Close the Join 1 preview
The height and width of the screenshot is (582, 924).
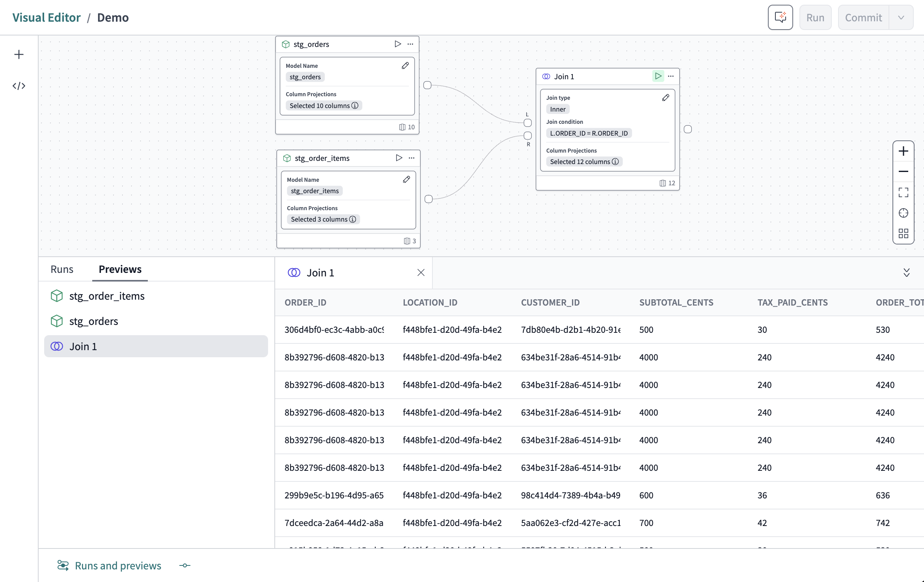click(421, 272)
